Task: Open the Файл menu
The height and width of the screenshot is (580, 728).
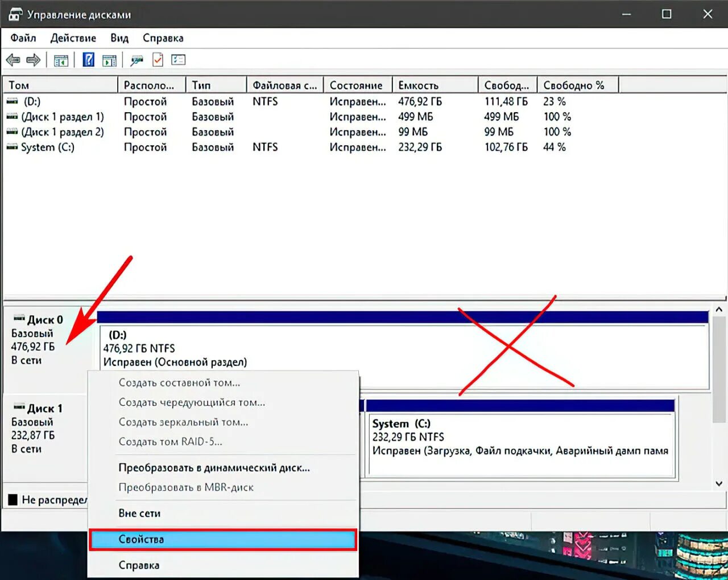Action: tap(23, 38)
